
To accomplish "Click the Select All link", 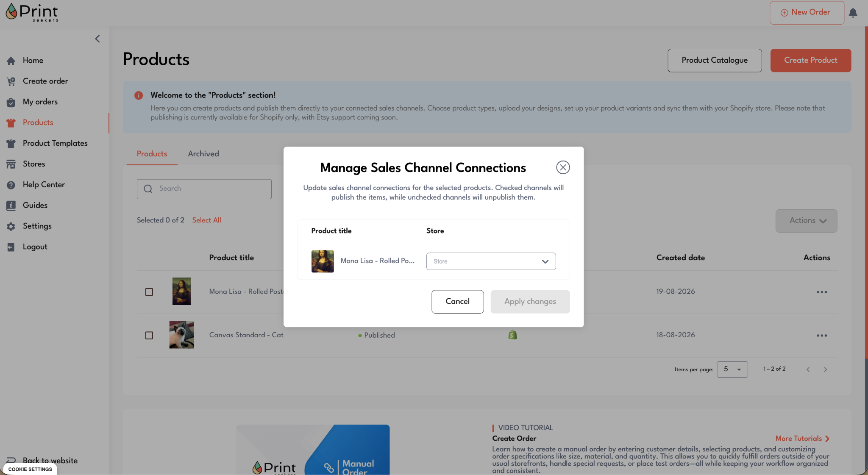I will pyautogui.click(x=206, y=220).
